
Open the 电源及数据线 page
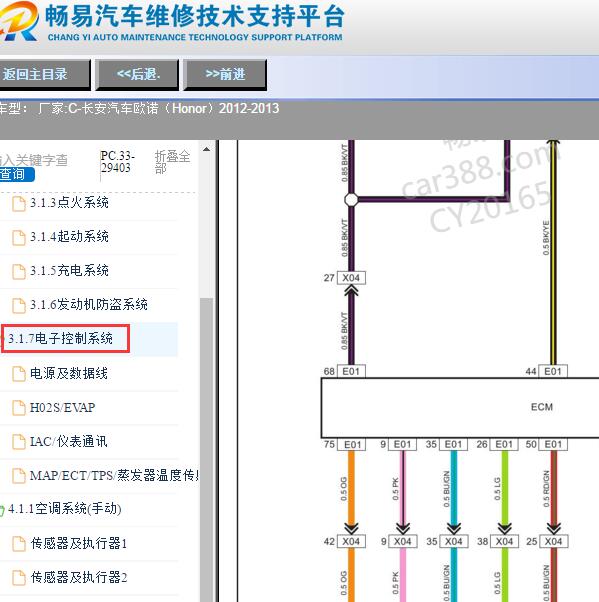69,373
